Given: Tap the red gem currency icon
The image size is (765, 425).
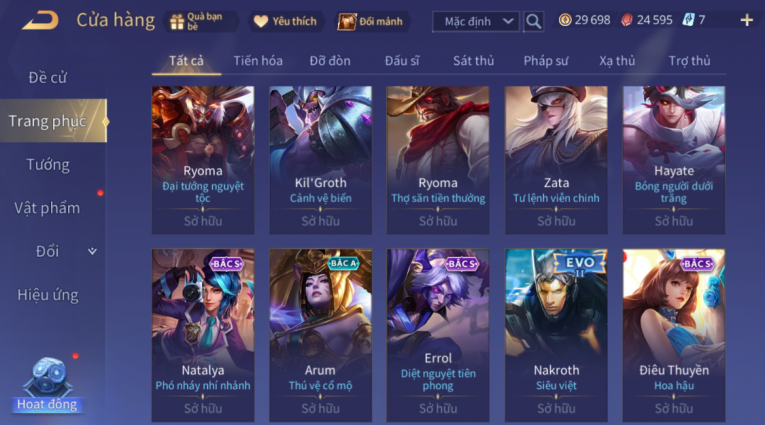Looking at the screenshot, I should pos(626,20).
